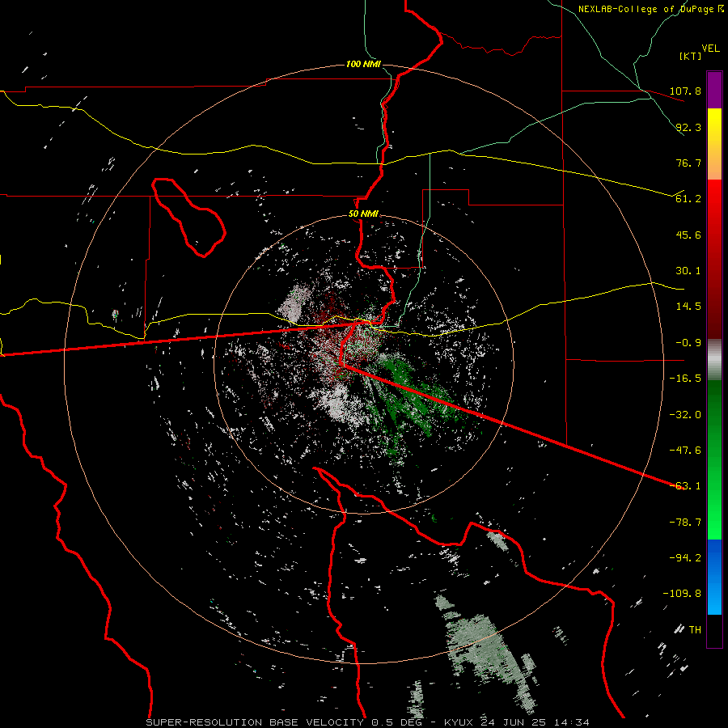
Task: Click the 100 NMI range ring label
Action: [363, 64]
